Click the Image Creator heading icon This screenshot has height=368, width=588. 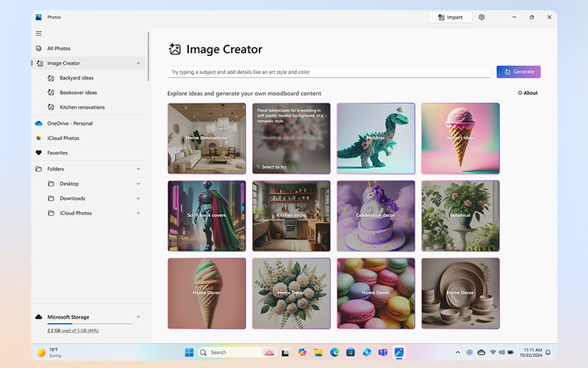coord(174,49)
